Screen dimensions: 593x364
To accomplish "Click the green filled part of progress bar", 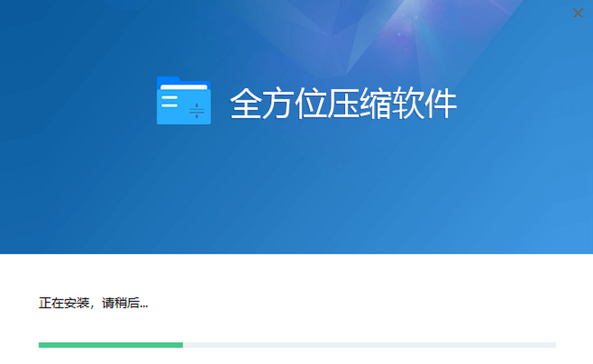I will point(111,345).
